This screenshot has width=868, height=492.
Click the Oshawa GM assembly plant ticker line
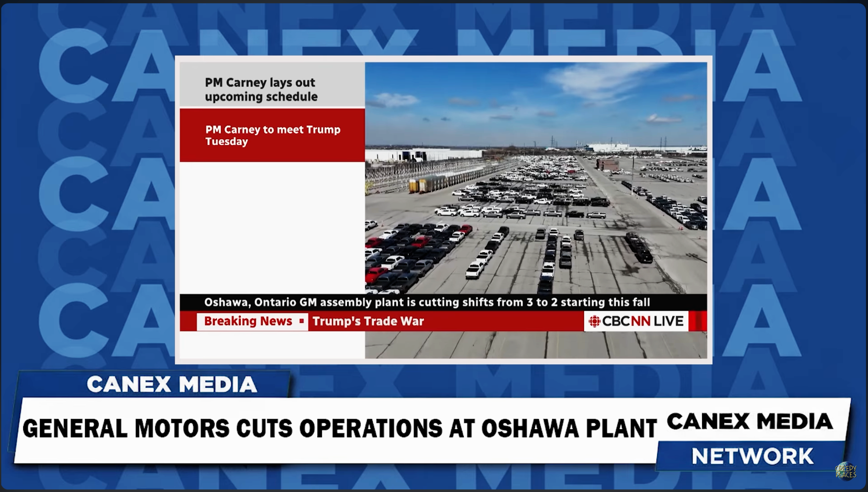click(427, 303)
